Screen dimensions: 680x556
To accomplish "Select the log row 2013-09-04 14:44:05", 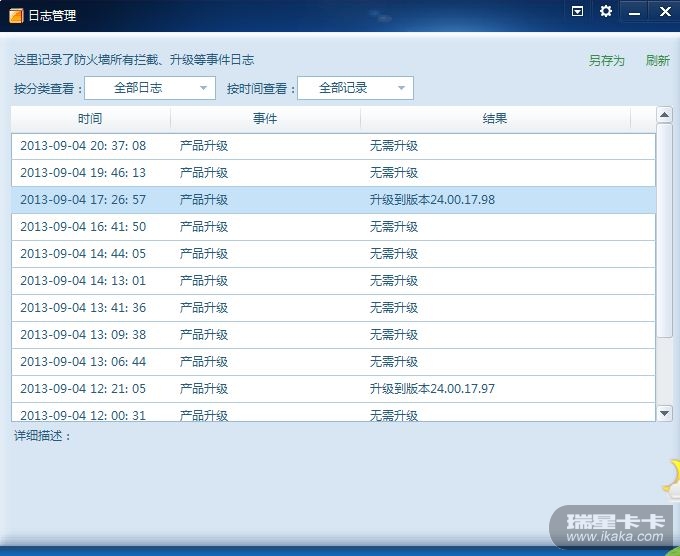I will [333, 254].
